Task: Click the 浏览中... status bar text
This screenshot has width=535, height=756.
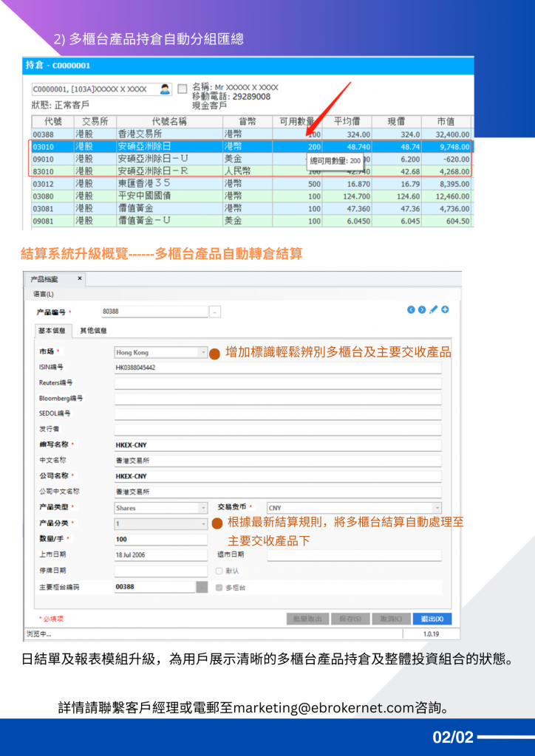Action: coord(39,634)
